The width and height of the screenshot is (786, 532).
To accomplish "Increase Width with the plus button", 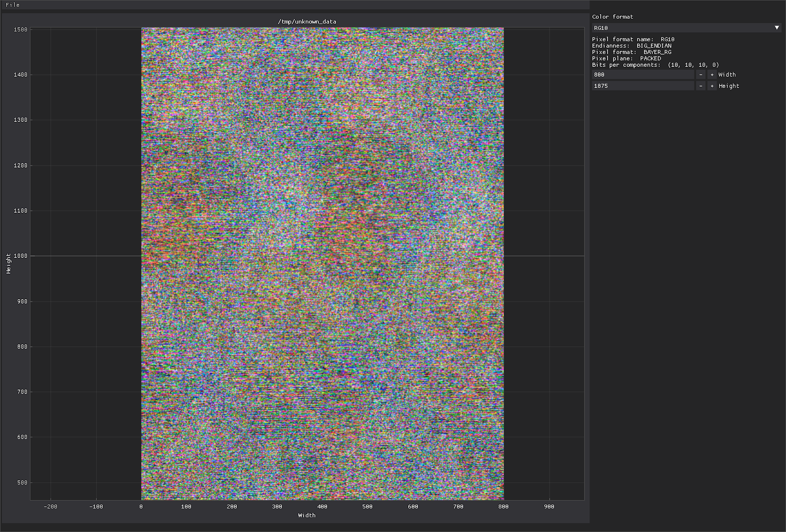I will pos(712,75).
